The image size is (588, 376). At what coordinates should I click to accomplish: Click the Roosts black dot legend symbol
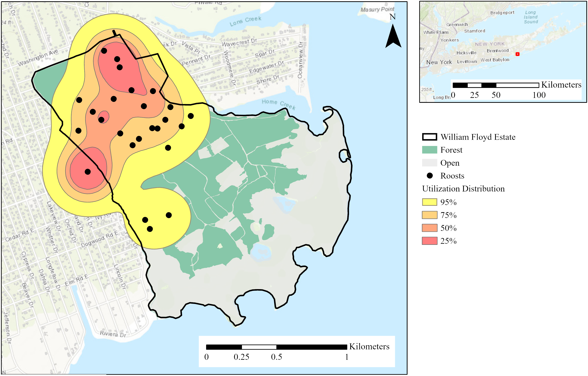point(430,175)
